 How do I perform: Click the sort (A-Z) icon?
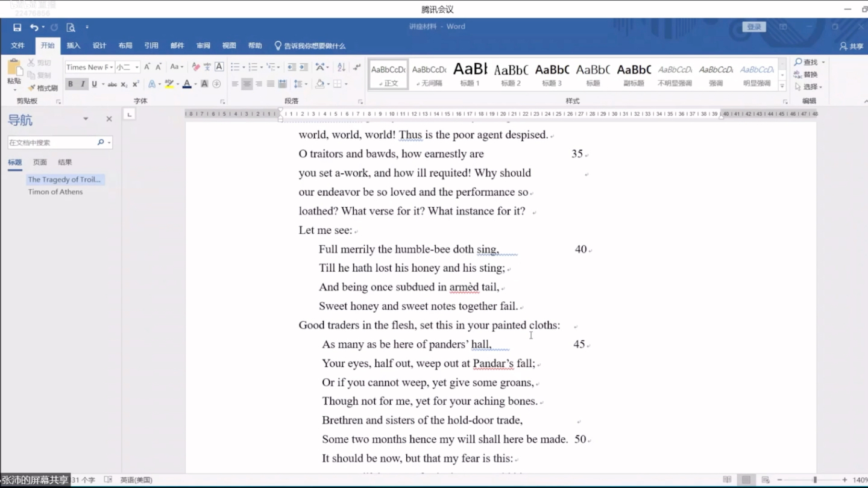[341, 67]
